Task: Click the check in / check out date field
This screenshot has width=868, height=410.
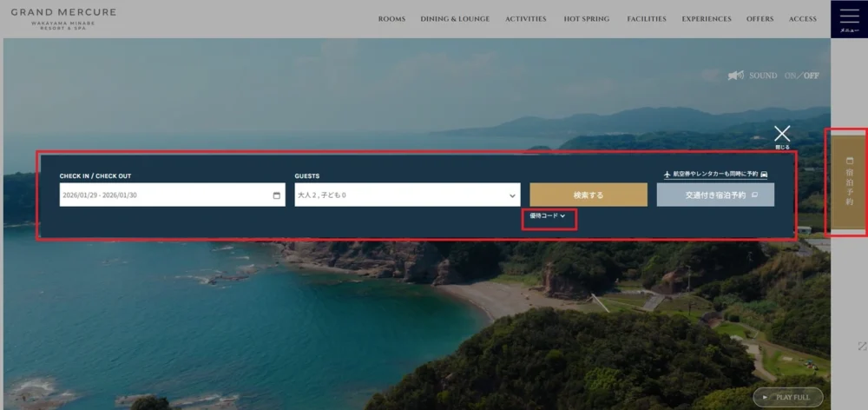Action: (165, 195)
